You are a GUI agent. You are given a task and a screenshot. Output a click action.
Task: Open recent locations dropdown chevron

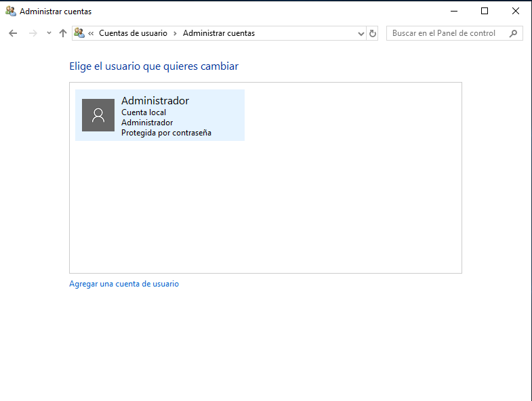(49, 33)
